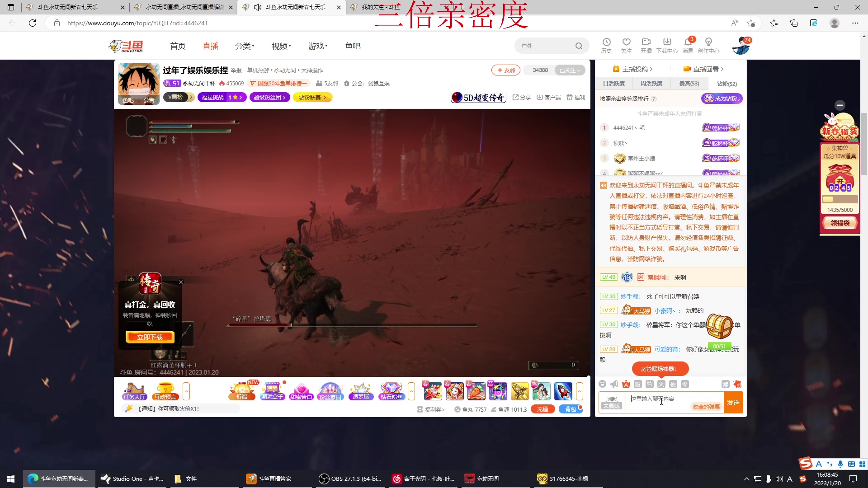Open OBS 27.1.3 from taskbar
The height and width of the screenshot is (488, 868).
[350, 479]
